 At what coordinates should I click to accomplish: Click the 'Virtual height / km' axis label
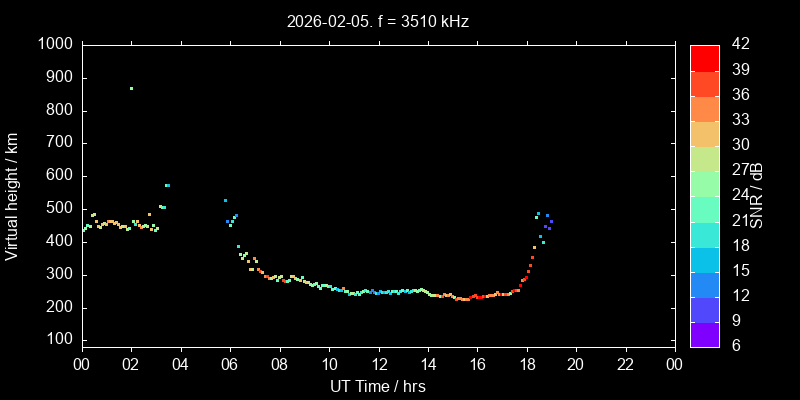pos(12,196)
